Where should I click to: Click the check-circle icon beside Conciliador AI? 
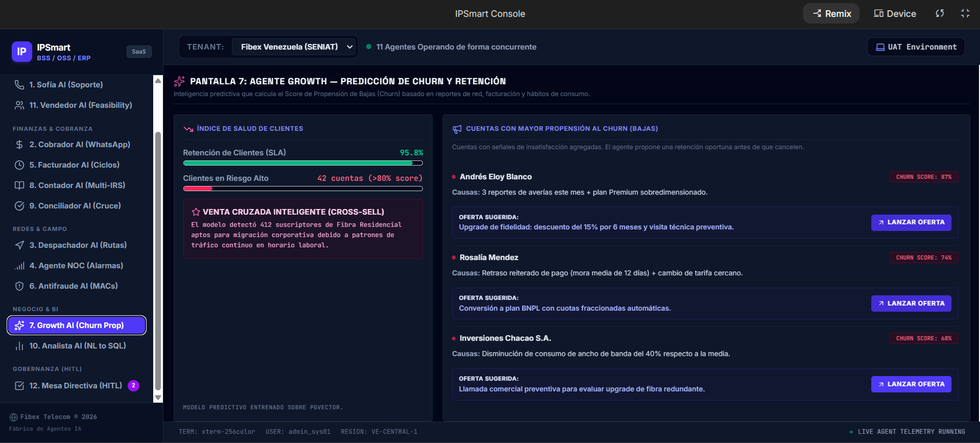tap(19, 206)
